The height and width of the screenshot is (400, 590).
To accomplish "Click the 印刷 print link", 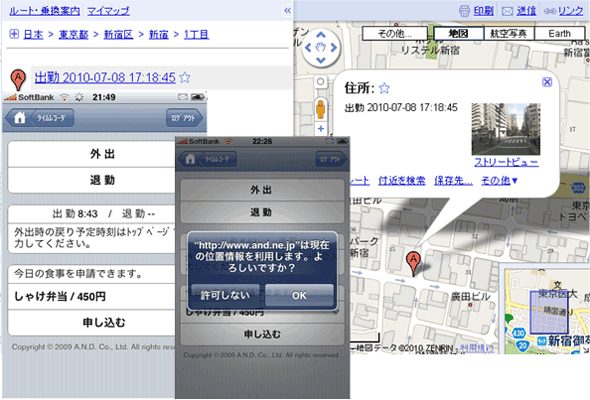I will click(484, 11).
